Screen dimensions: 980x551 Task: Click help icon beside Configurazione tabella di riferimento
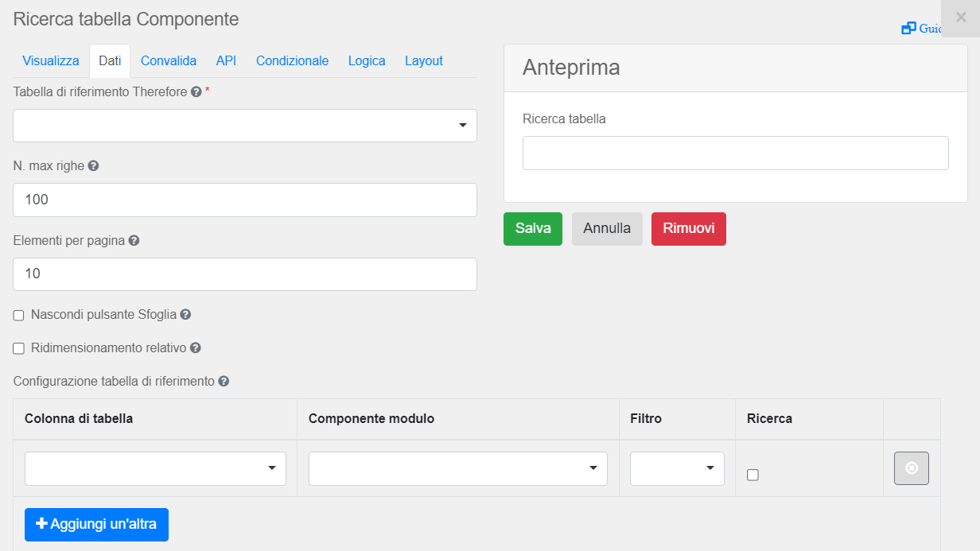(x=224, y=382)
